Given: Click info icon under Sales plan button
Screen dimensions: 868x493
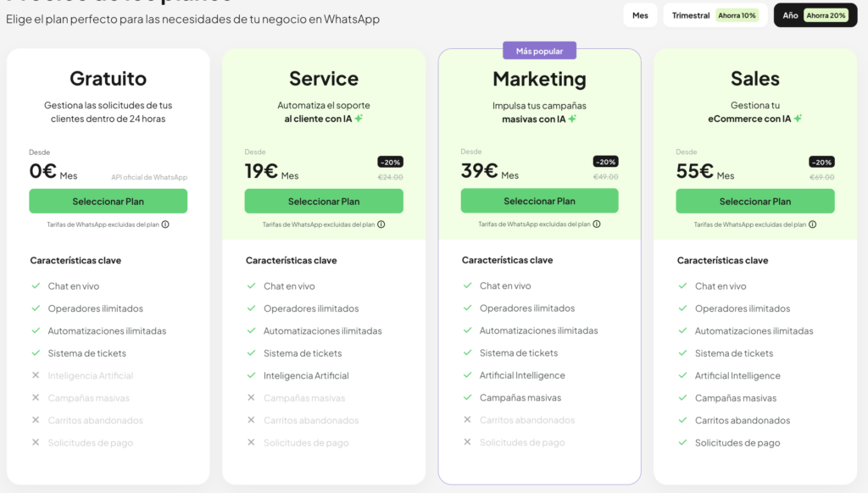Looking at the screenshot, I should (x=812, y=224).
